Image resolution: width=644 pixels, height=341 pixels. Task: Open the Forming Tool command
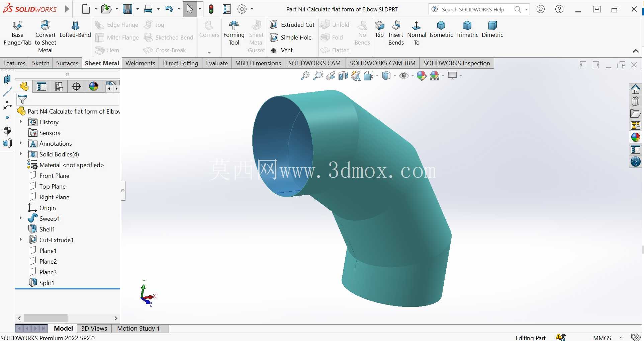[x=234, y=33]
